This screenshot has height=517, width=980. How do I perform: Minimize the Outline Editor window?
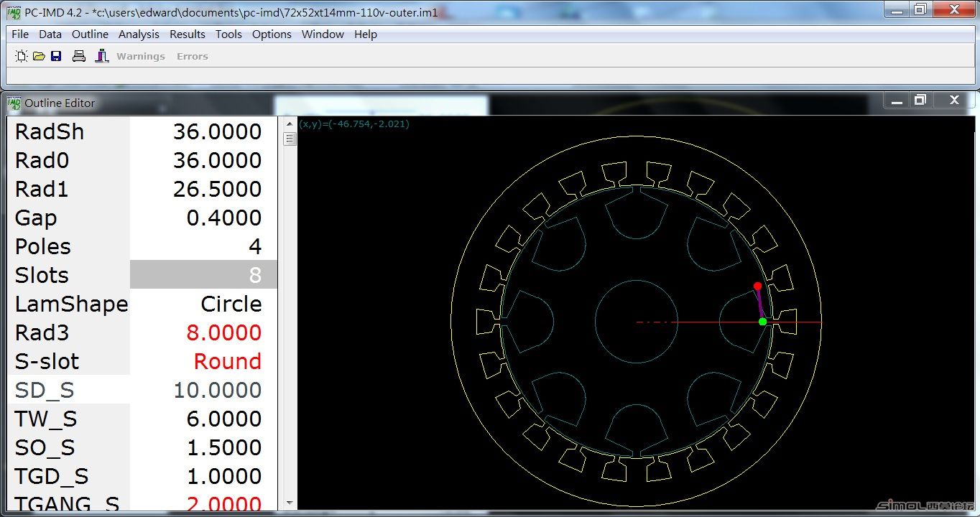(895, 101)
